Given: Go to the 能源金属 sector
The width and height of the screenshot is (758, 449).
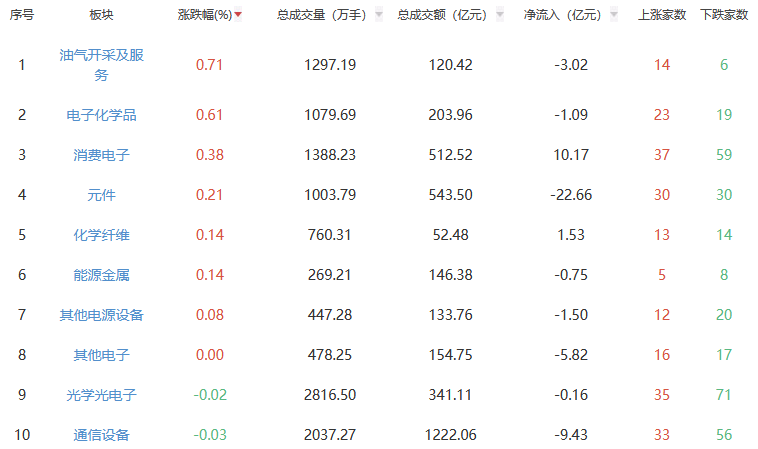Looking at the screenshot, I should click(101, 275).
